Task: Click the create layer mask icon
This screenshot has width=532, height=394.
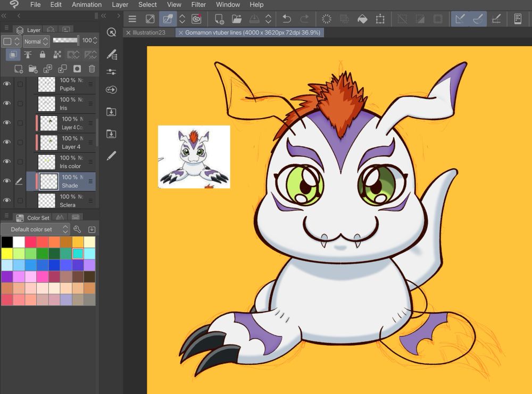Action: pos(77,69)
